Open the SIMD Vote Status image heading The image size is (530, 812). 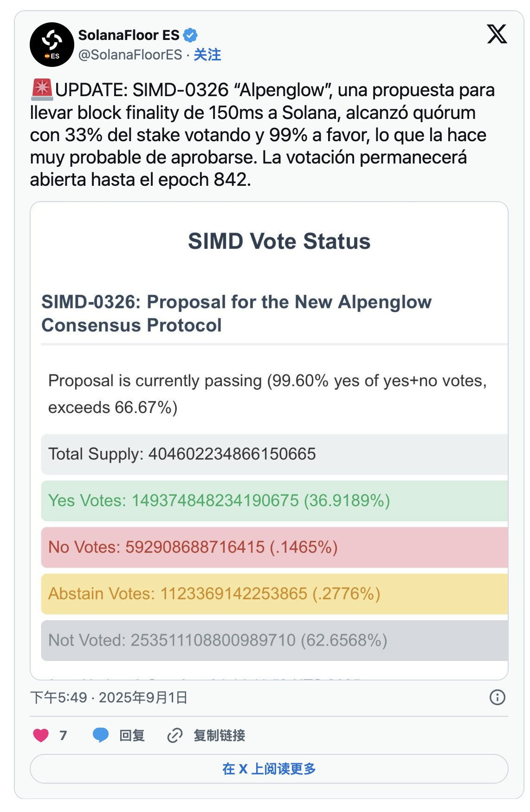279,242
